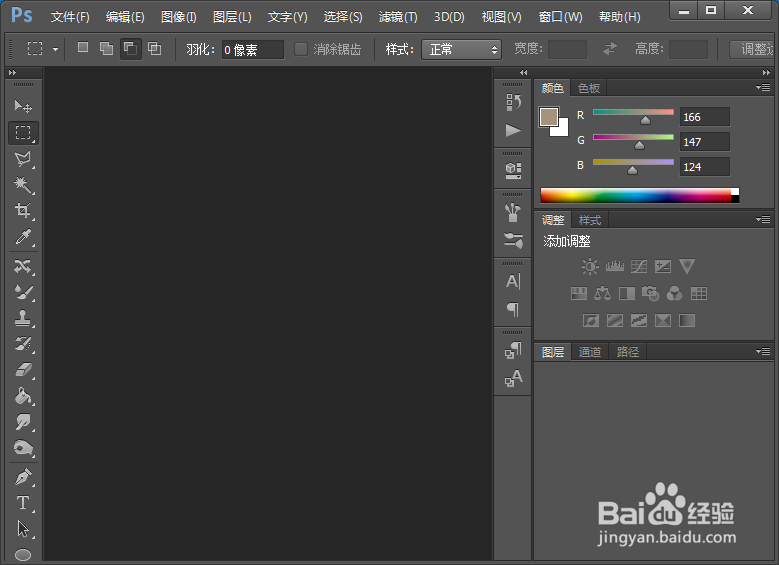This screenshot has width=779, height=565.
Task: Click the foreground color swatch
Action: [548, 117]
